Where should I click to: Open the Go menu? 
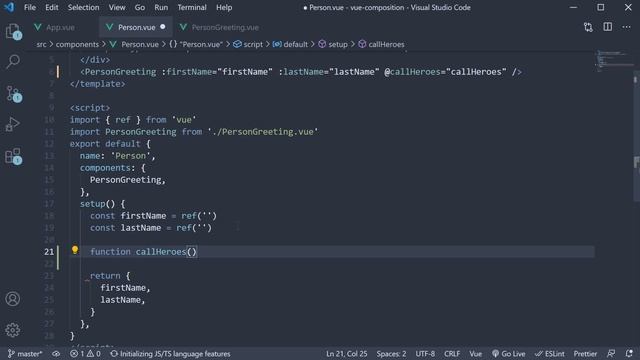point(140,7)
